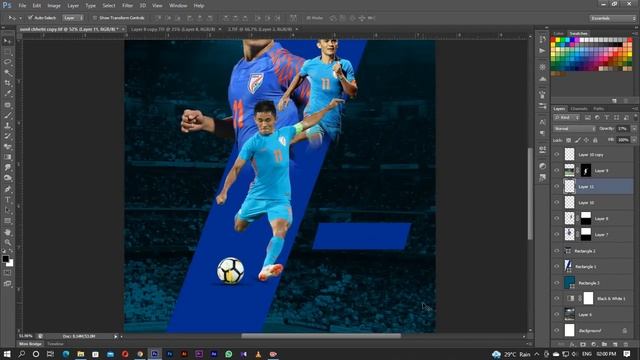
Task: Open the layer Opacity dropdown arrow
Action: tap(634, 129)
